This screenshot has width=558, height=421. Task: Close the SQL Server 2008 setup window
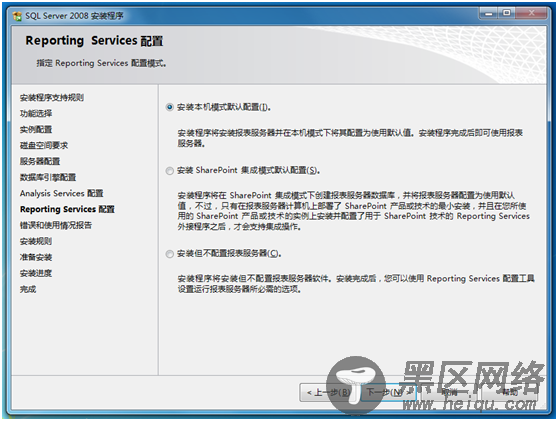pyautogui.click(x=531, y=14)
